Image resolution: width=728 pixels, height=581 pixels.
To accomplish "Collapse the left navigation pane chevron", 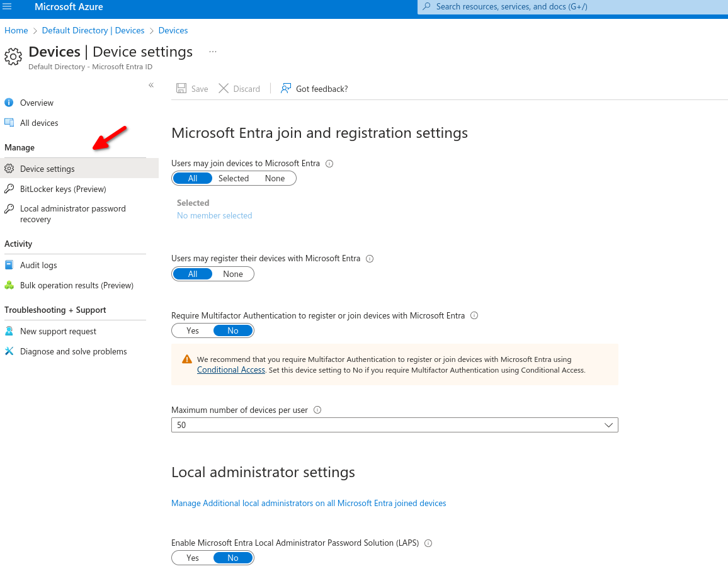I will pyautogui.click(x=151, y=85).
